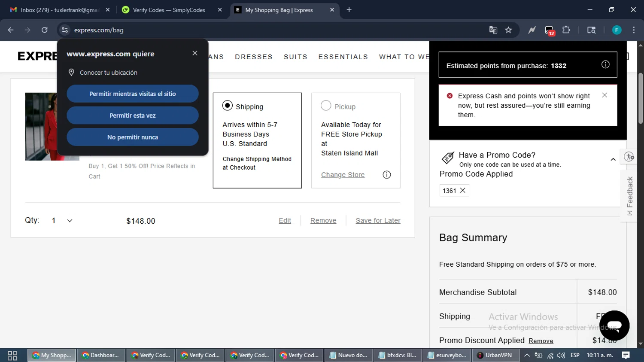
Task: Open the ESSENTIALS menu
Action: pos(343,57)
